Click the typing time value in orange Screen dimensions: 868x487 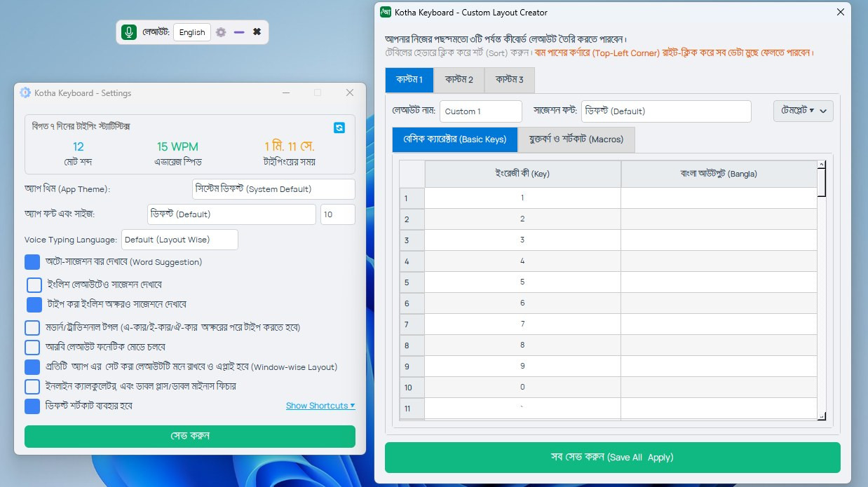point(289,146)
